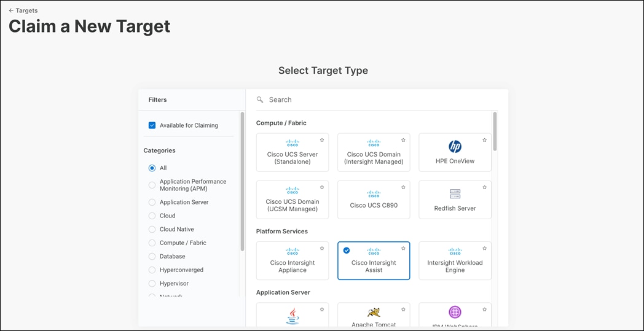
Task: Click the Application Server section heading
Action: 283,292
